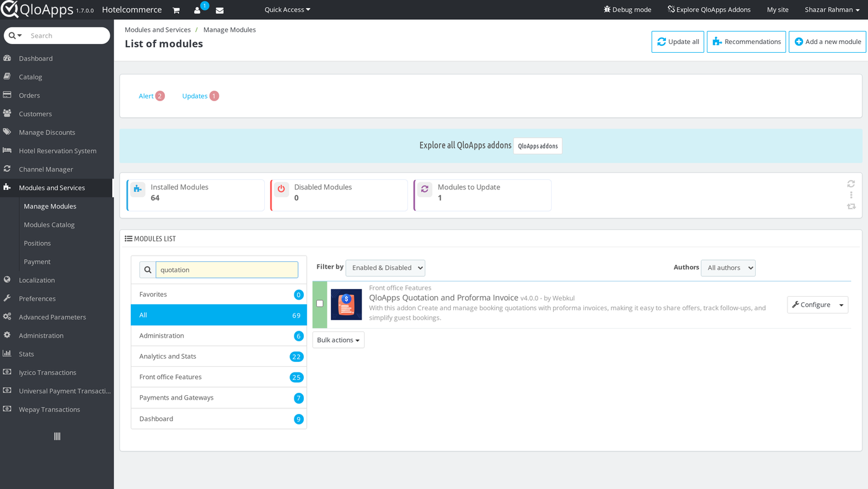This screenshot has width=868, height=489.
Task: Open the Alert tab link
Action: [x=151, y=96]
